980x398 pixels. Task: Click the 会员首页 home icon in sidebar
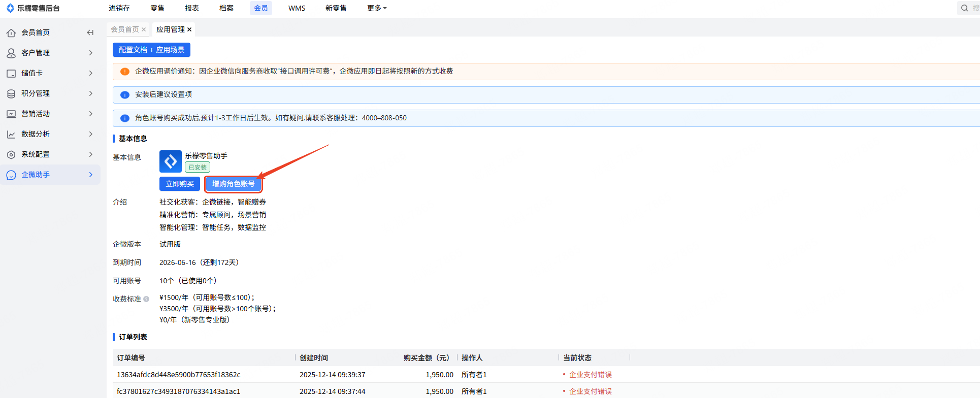coord(11,32)
